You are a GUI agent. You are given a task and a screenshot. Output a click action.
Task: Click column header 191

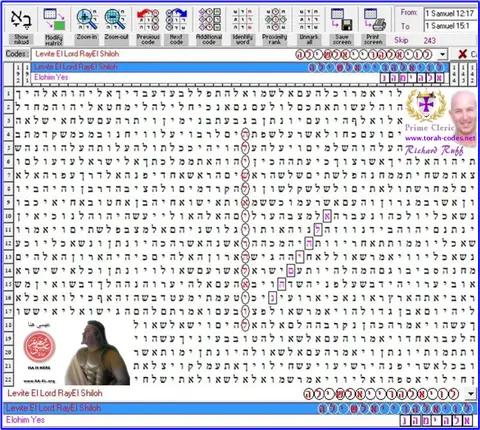coord(26,73)
